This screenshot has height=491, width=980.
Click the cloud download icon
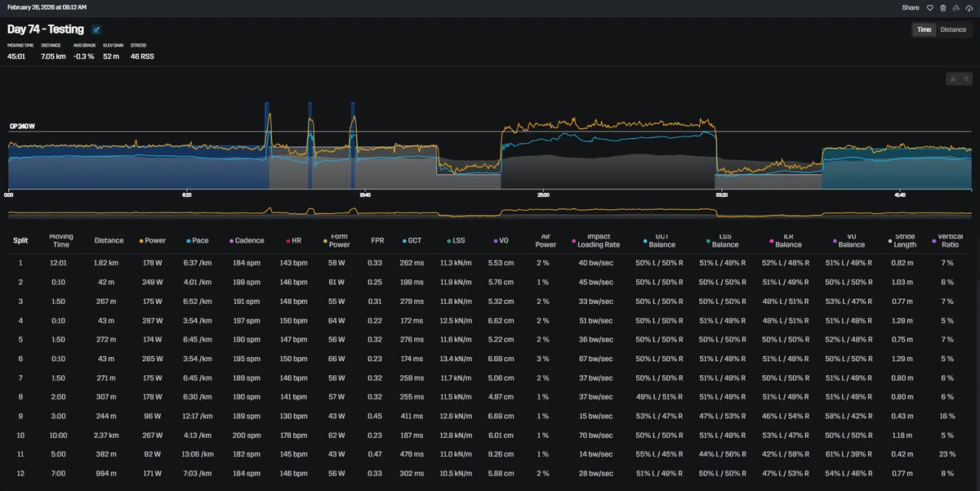tap(969, 7)
